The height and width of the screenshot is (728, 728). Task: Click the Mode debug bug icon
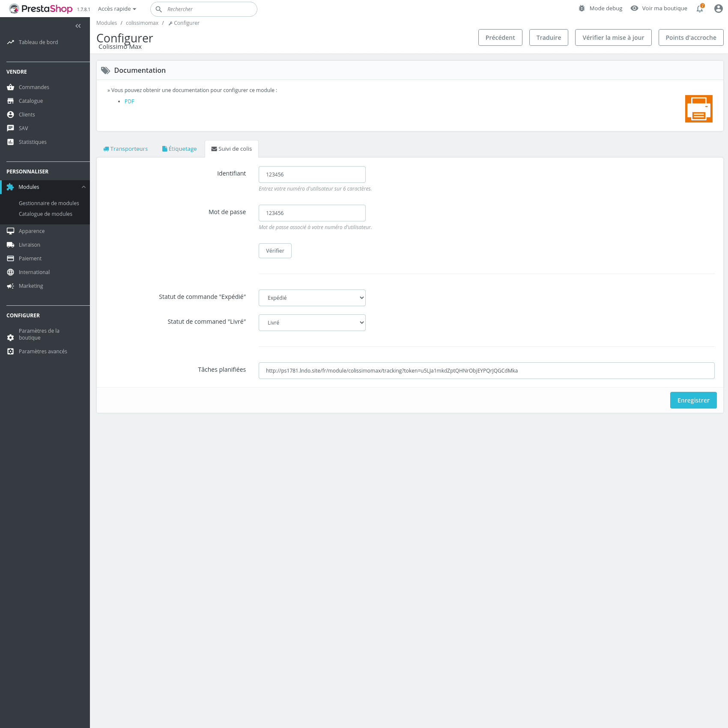click(582, 8)
